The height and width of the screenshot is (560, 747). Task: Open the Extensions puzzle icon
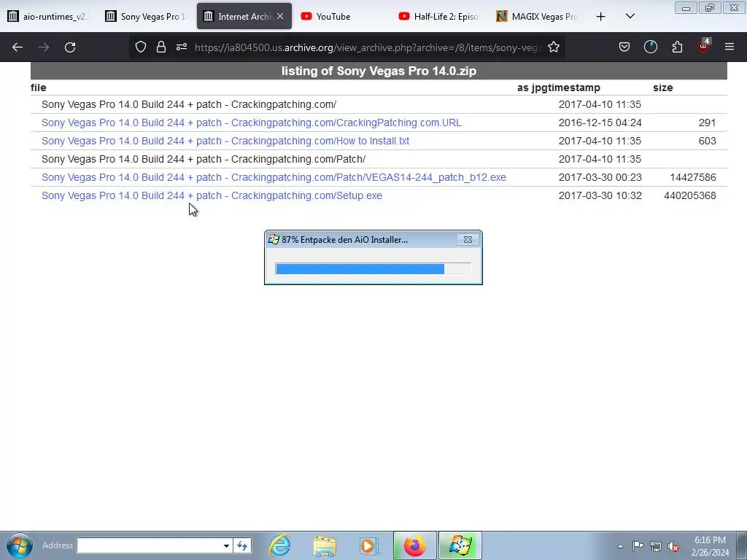pyautogui.click(x=677, y=47)
